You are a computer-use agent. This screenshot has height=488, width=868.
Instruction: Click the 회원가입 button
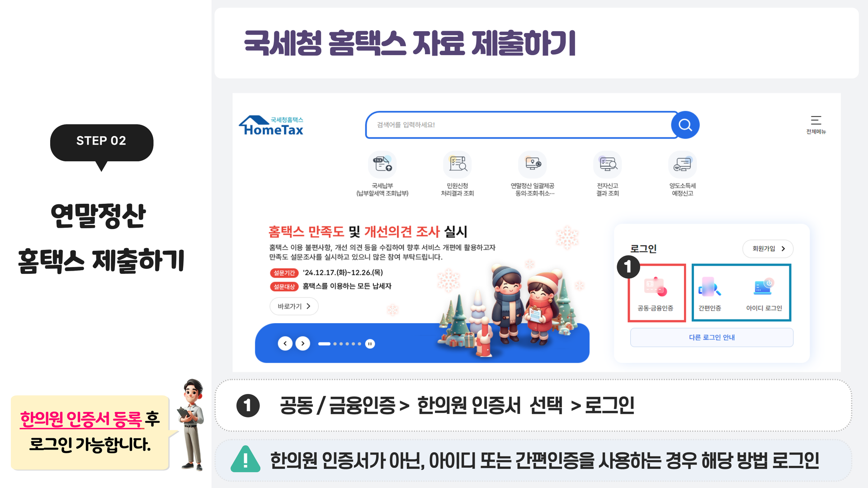[768, 249]
